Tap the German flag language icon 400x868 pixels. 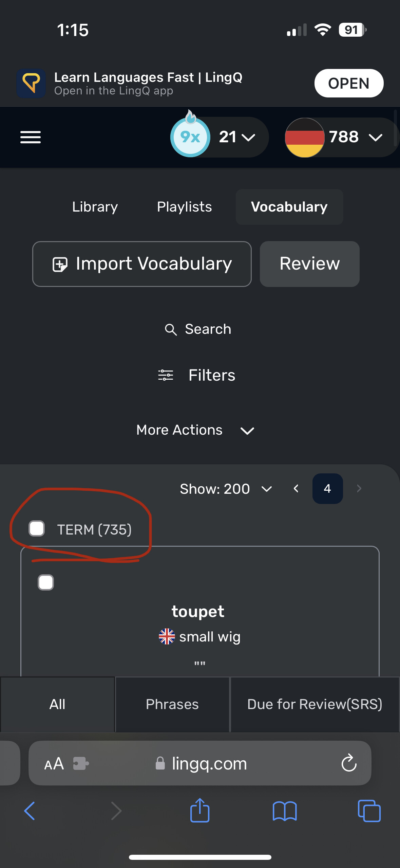[305, 138]
